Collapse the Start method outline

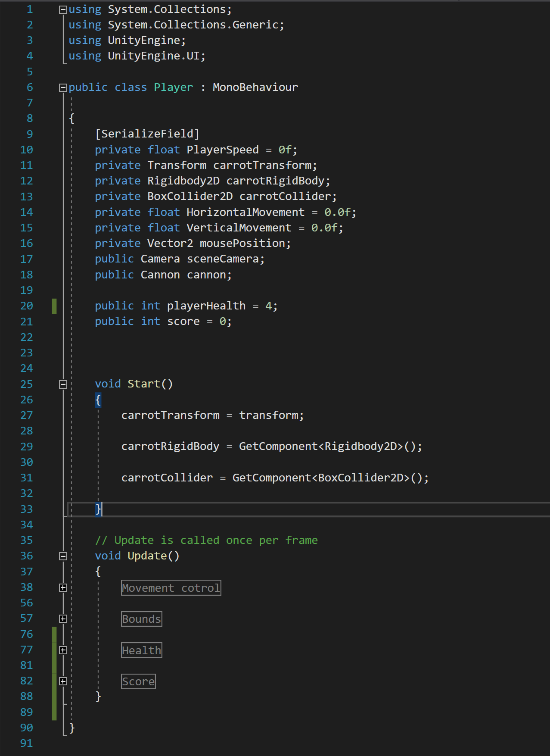coord(63,384)
